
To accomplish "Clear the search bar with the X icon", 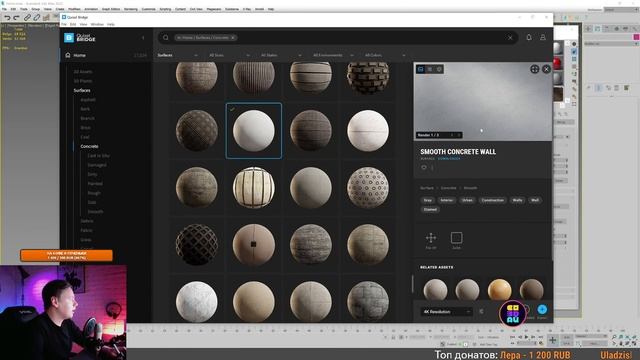I will (510, 38).
